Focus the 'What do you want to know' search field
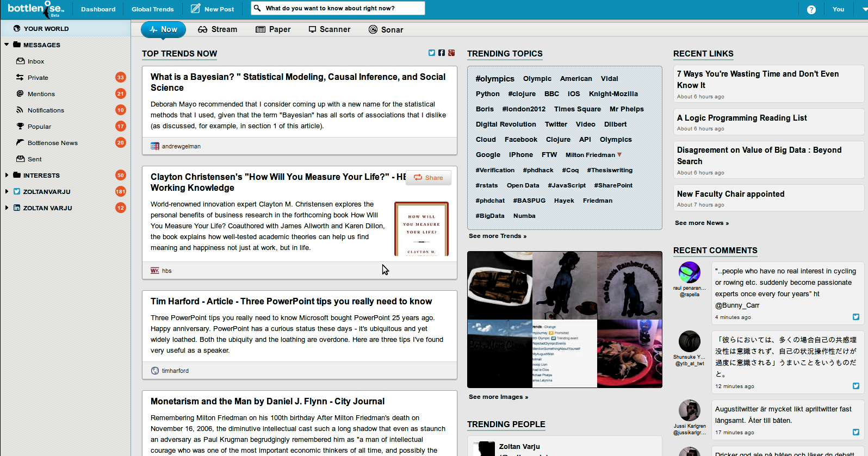The width and height of the screenshot is (868, 456). click(x=338, y=8)
